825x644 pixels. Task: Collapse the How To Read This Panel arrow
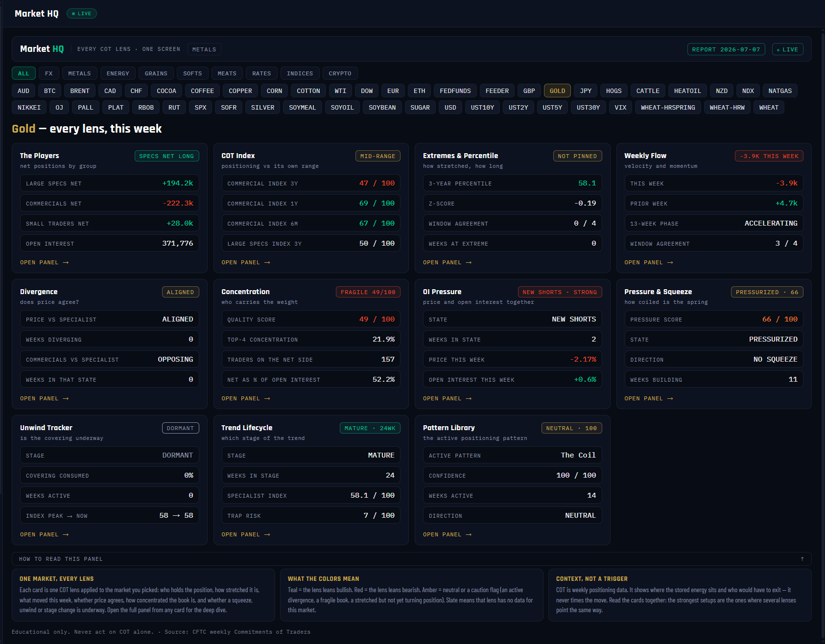coord(802,559)
